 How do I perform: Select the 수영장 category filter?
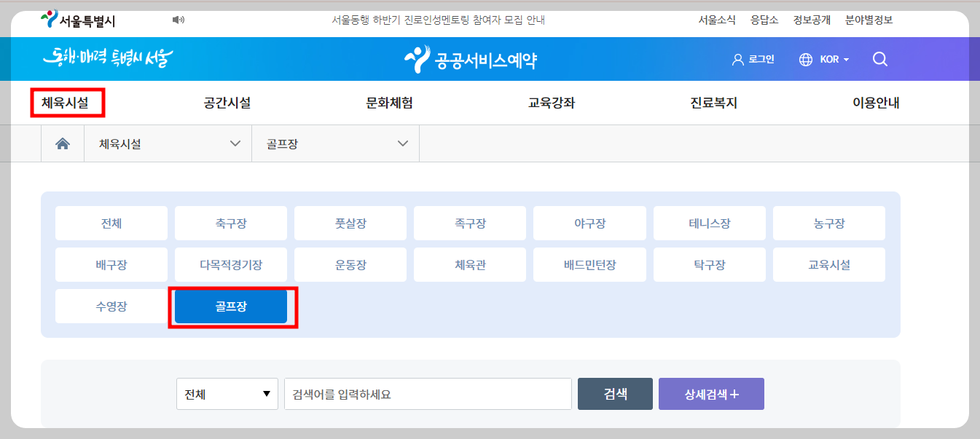pyautogui.click(x=111, y=306)
